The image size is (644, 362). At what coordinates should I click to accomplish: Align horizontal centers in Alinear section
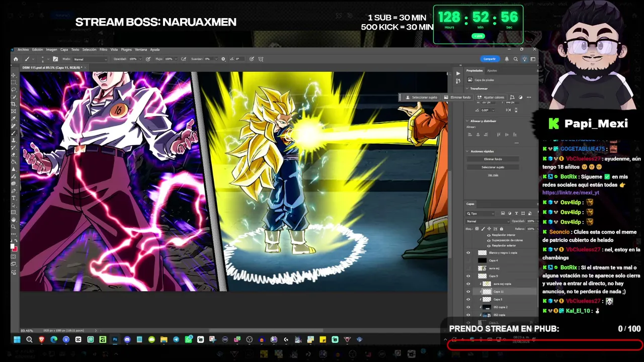pyautogui.click(x=477, y=135)
